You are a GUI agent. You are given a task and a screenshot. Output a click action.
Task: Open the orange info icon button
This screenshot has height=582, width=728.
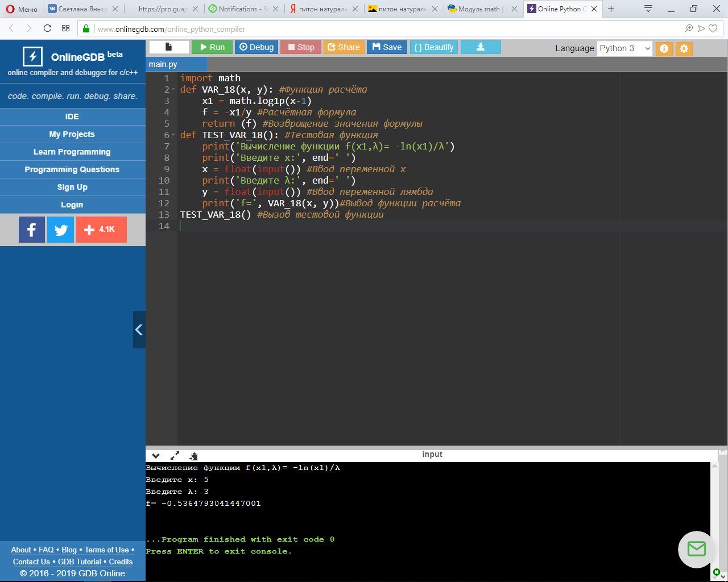[x=664, y=49]
